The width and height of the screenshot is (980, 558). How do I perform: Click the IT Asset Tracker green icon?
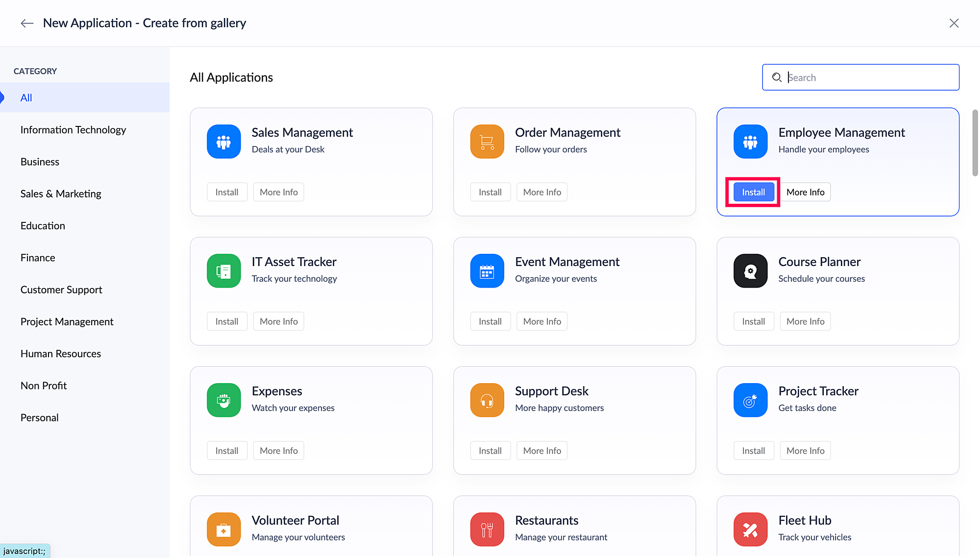tap(223, 271)
